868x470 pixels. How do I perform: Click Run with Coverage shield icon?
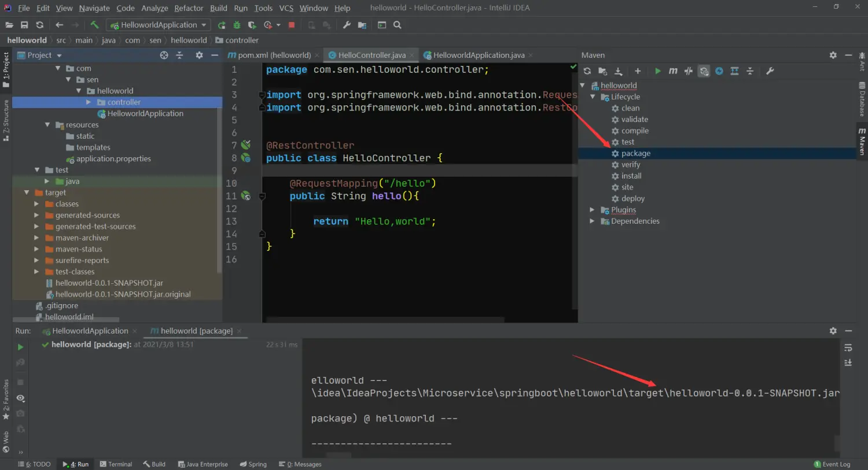click(252, 25)
